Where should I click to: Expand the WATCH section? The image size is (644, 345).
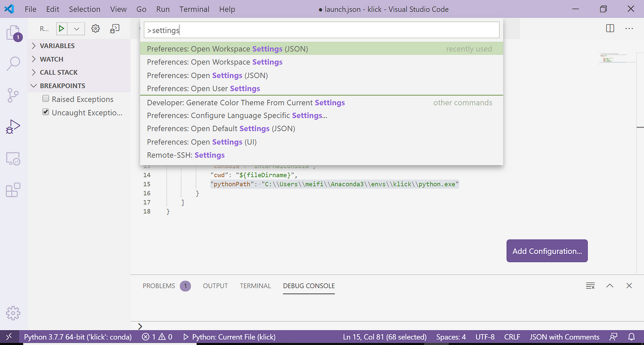click(x=79, y=59)
